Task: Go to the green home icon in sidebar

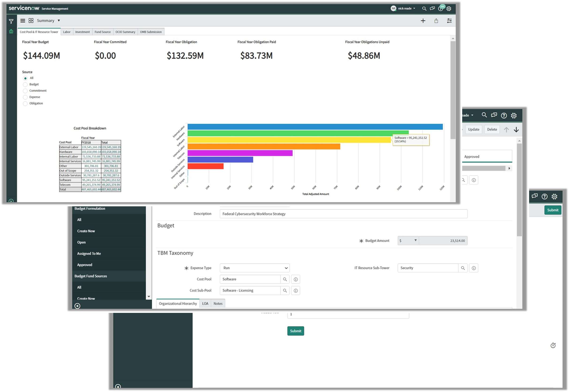Action: (x=11, y=31)
